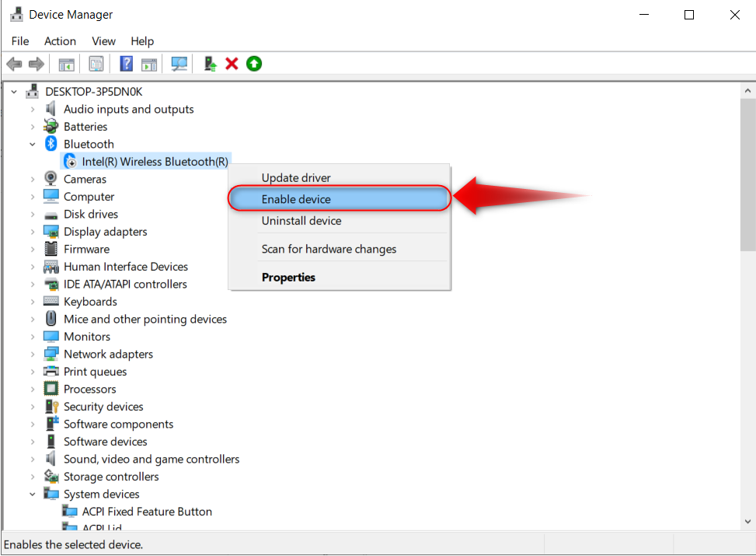Open the View menu
The width and height of the screenshot is (756, 556).
(x=103, y=41)
